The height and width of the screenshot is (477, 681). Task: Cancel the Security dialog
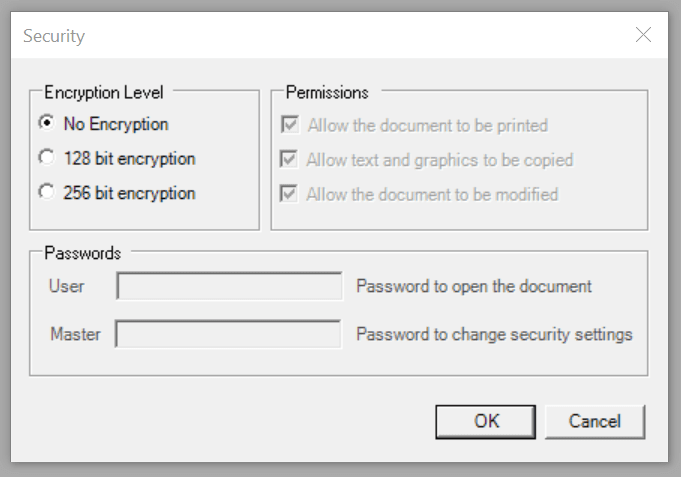(596, 421)
